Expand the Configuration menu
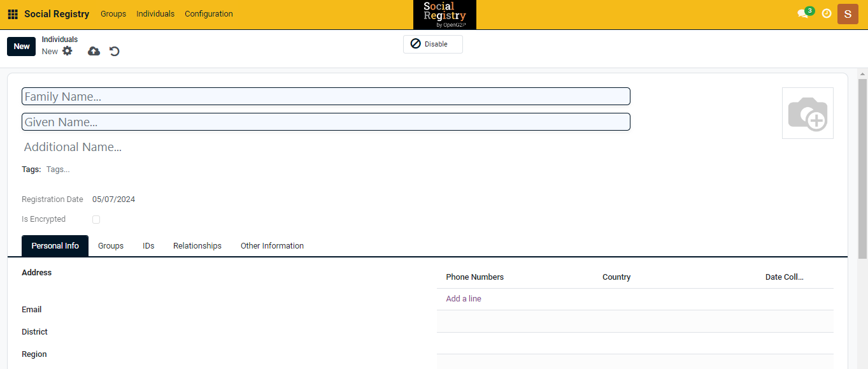The width and height of the screenshot is (868, 369). tap(208, 14)
